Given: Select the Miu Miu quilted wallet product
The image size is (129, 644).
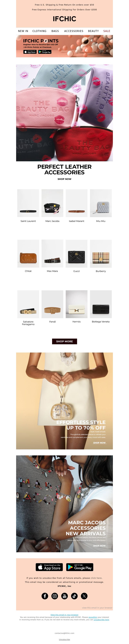Looking at the screenshot, I should 101,203.
